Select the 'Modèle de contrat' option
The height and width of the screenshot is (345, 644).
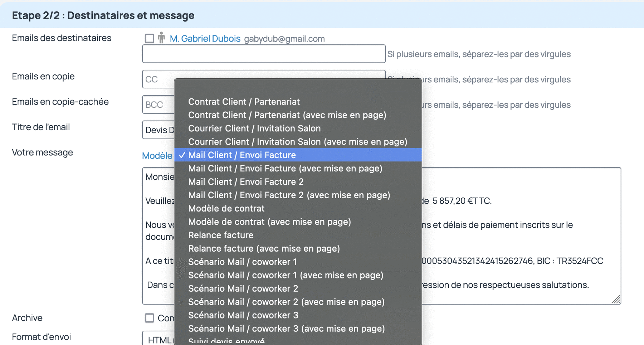[x=298, y=208]
